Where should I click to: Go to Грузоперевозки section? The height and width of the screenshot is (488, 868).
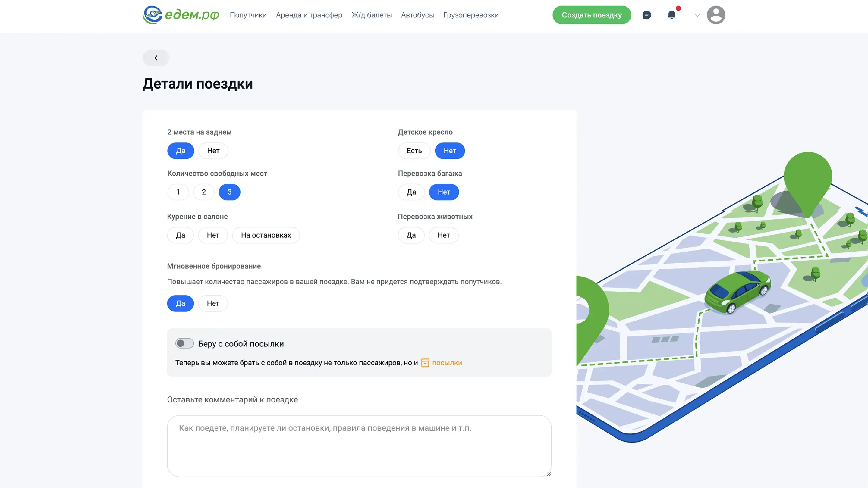tap(471, 15)
